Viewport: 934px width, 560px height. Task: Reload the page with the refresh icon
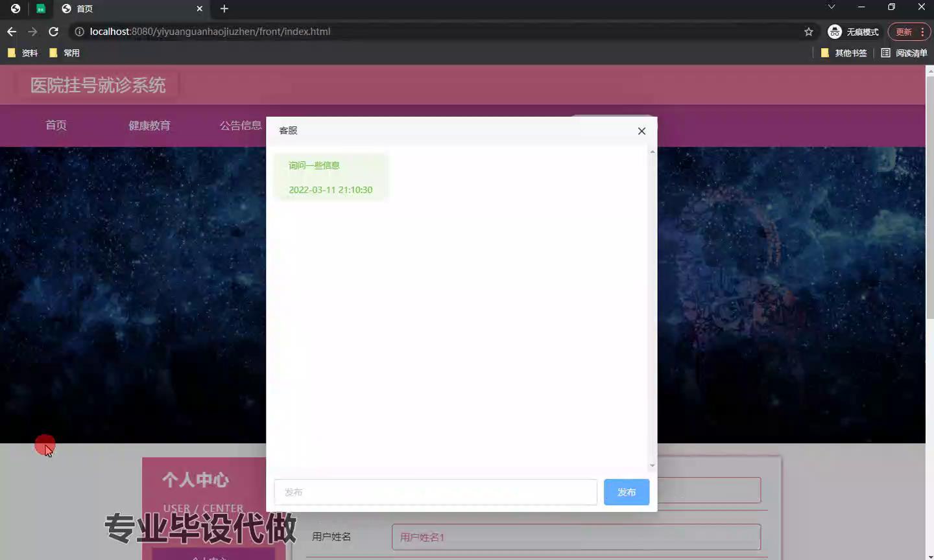click(x=54, y=31)
